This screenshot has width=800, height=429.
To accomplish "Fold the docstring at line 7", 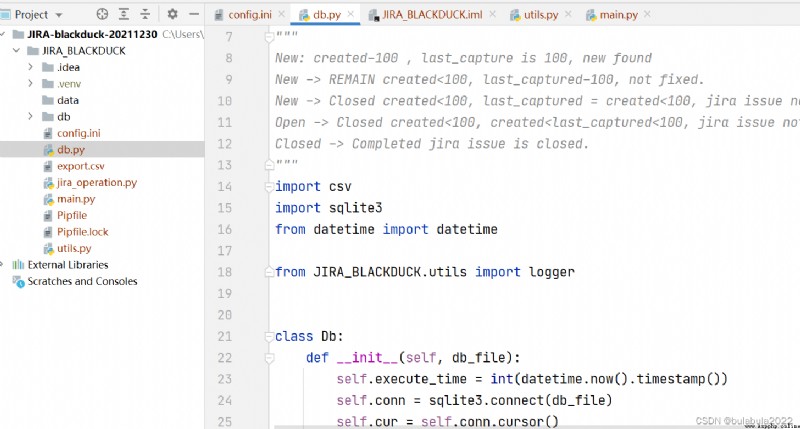I will 269,36.
